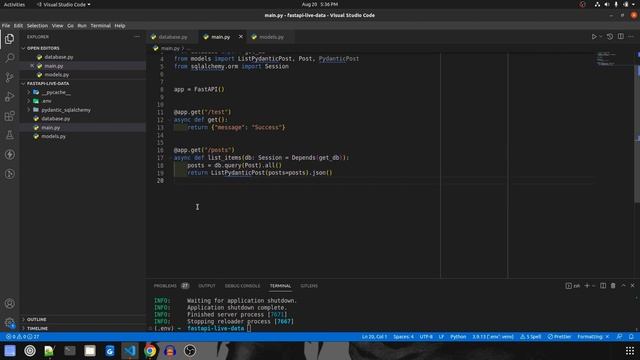Screen dimensions: 640x360
Task: Open the lightning bolt extension view
Action: (x=9, y=155)
